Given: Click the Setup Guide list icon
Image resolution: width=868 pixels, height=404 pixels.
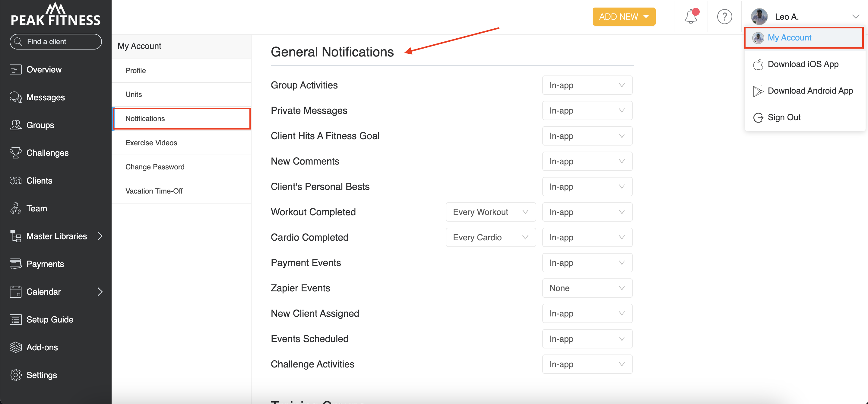Looking at the screenshot, I should click(x=15, y=319).
